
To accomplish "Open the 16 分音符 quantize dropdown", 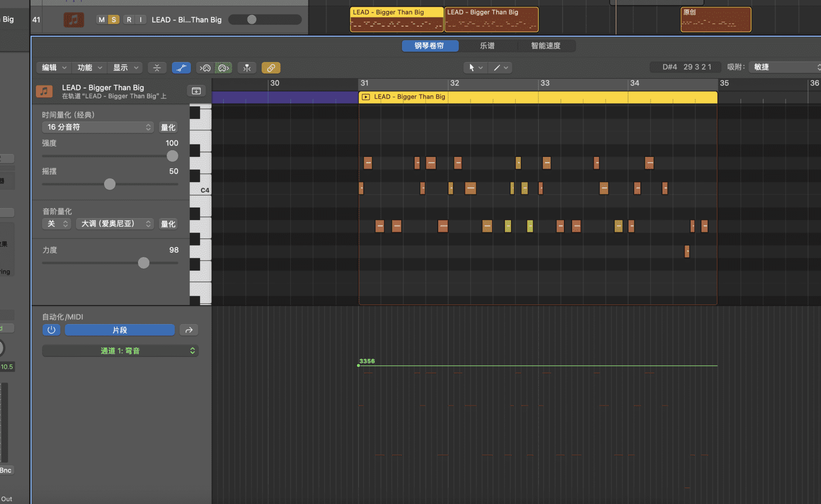I will pyautogui.click(x=97, y=127).
